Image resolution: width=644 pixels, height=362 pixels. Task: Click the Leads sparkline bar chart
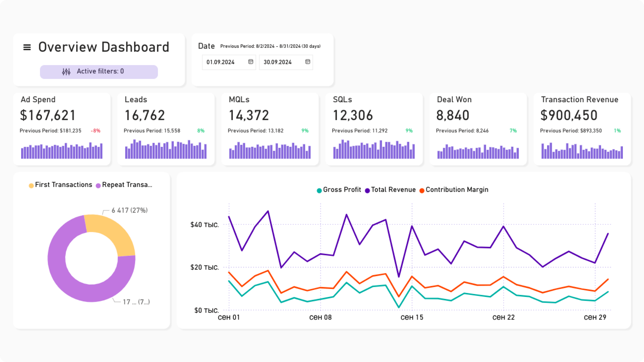click(166, 150)
